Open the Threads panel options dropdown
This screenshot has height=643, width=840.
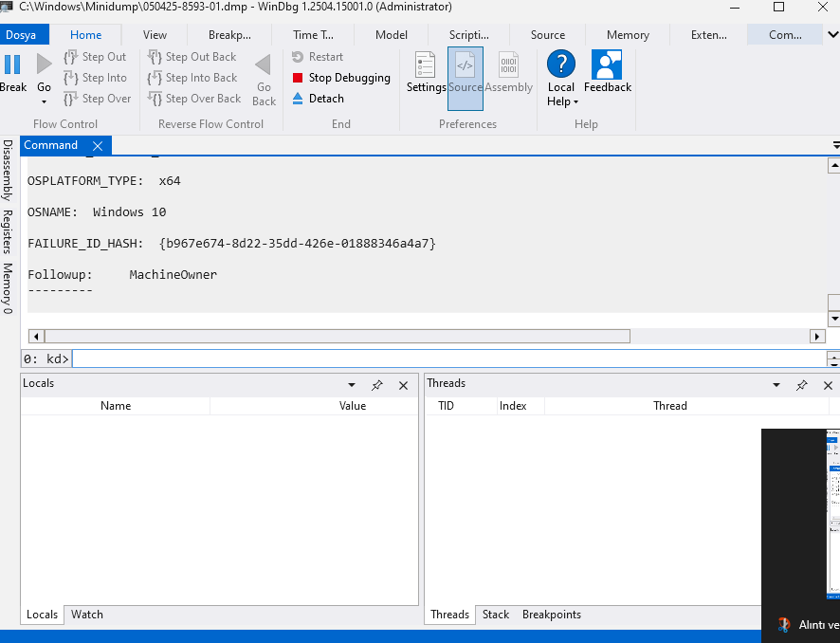click(776, 385)
